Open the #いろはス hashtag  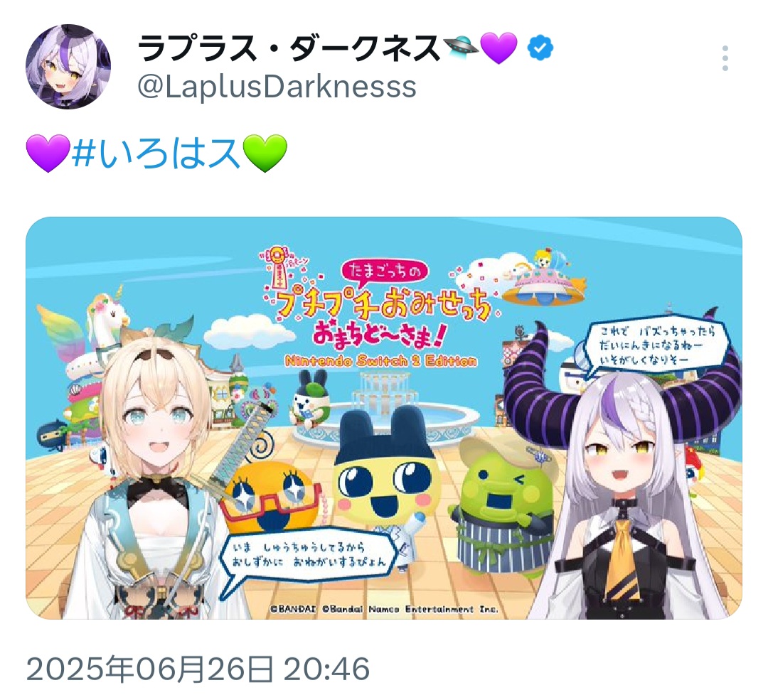[156, 154]
